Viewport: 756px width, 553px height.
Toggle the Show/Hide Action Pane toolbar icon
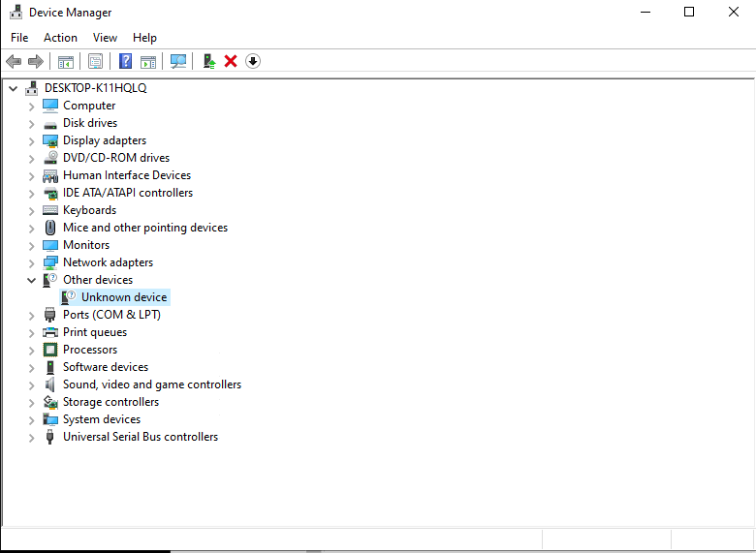point(148,62)
